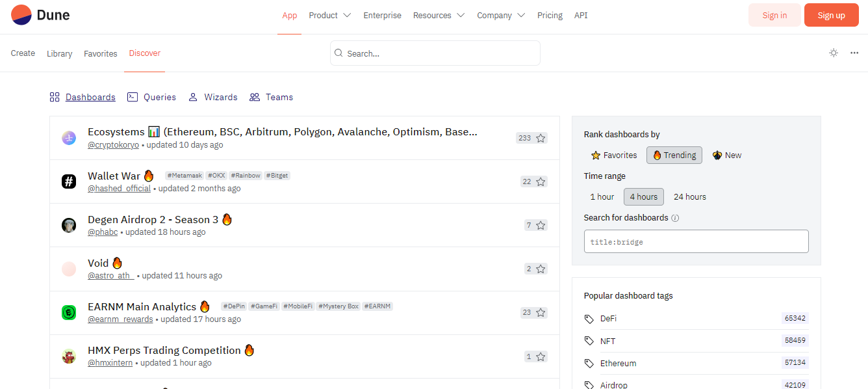
Task: Click the hmxintern avatar icon
Action: coord(69,356)
